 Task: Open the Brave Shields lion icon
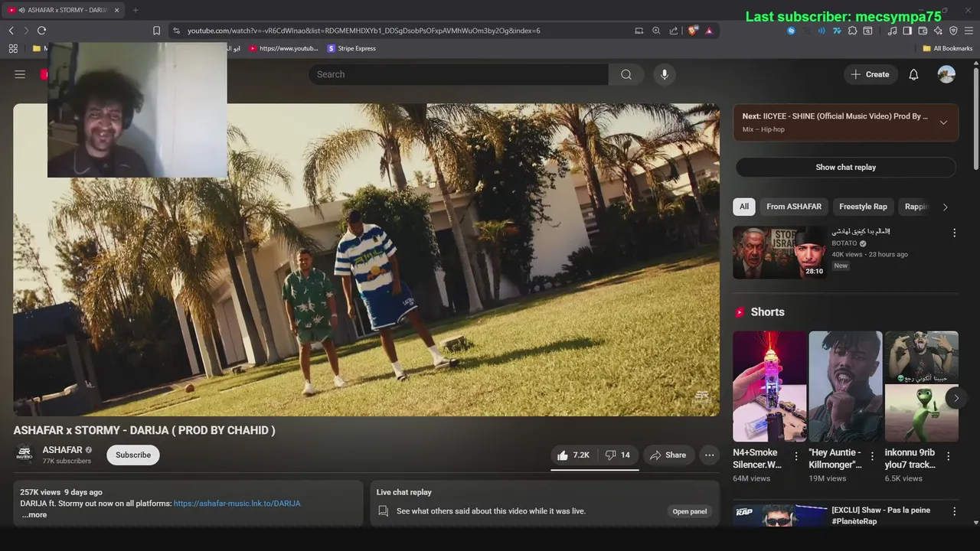(693, 31)
